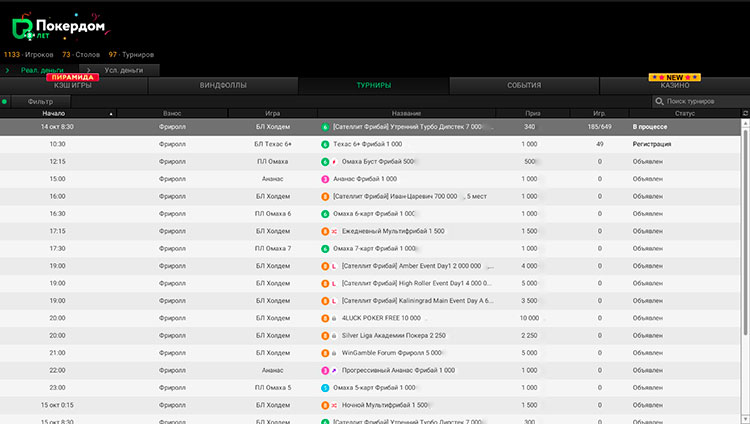
Task: Open the Казино tab
Action: (674, 86)
